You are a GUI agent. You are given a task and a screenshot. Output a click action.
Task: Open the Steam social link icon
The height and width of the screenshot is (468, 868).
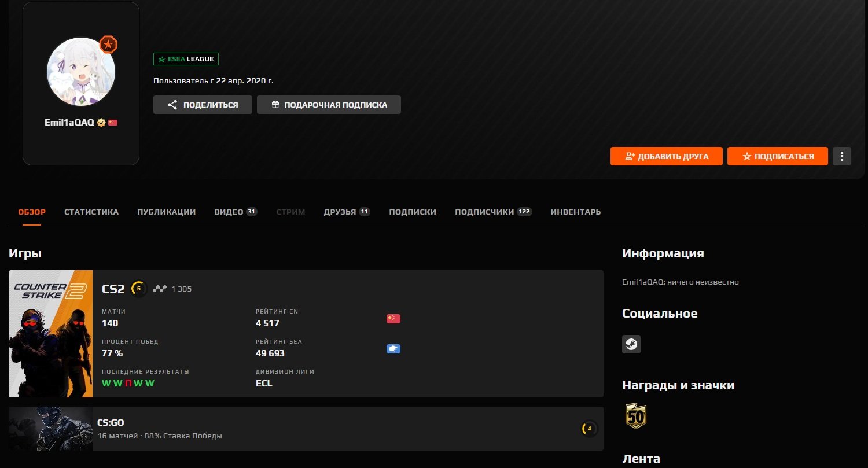pos(631,344)
